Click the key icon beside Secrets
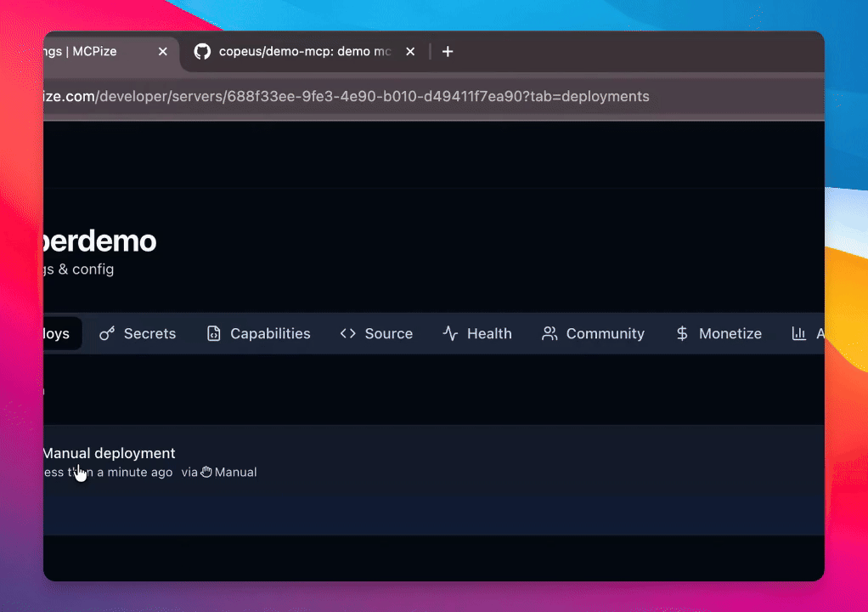868x612 pixels. tap(107, 333)
